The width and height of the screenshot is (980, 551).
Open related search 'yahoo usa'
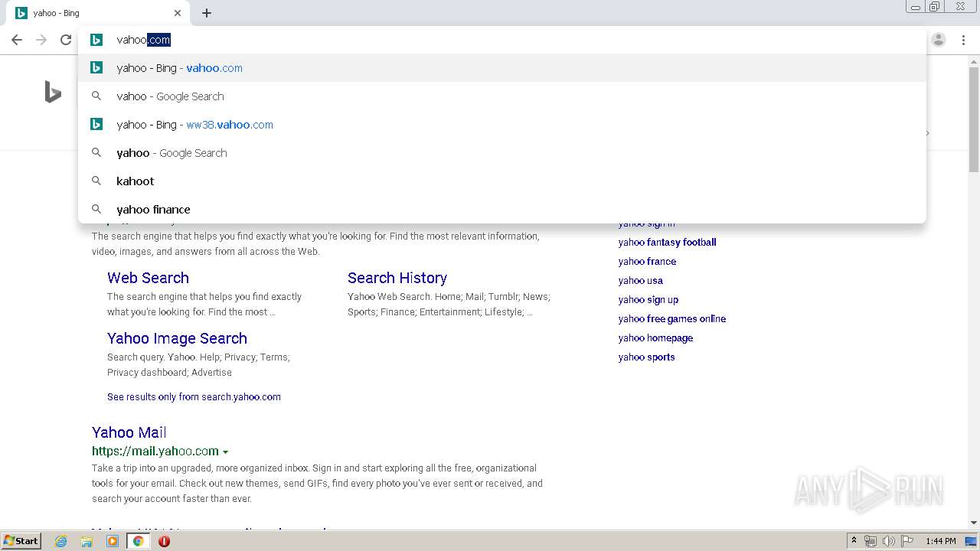641,280
